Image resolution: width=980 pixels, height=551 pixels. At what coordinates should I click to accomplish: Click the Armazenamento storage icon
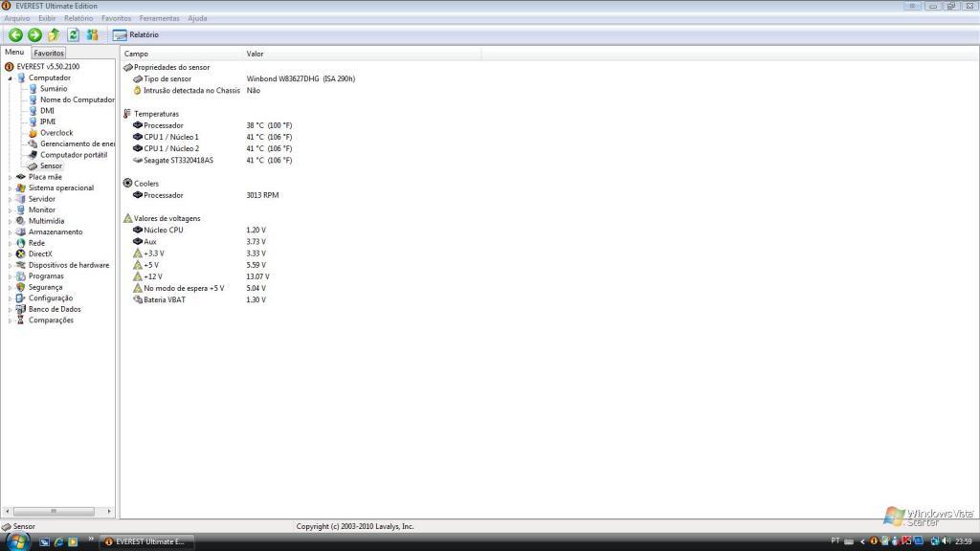[21, 231]
